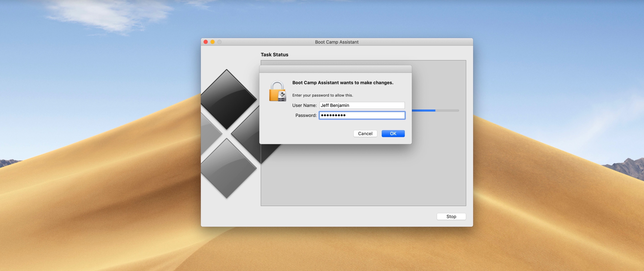Focus the Password input field
Image resolution: width=644 pixels, height=271 pixels.
click(362, 115)
